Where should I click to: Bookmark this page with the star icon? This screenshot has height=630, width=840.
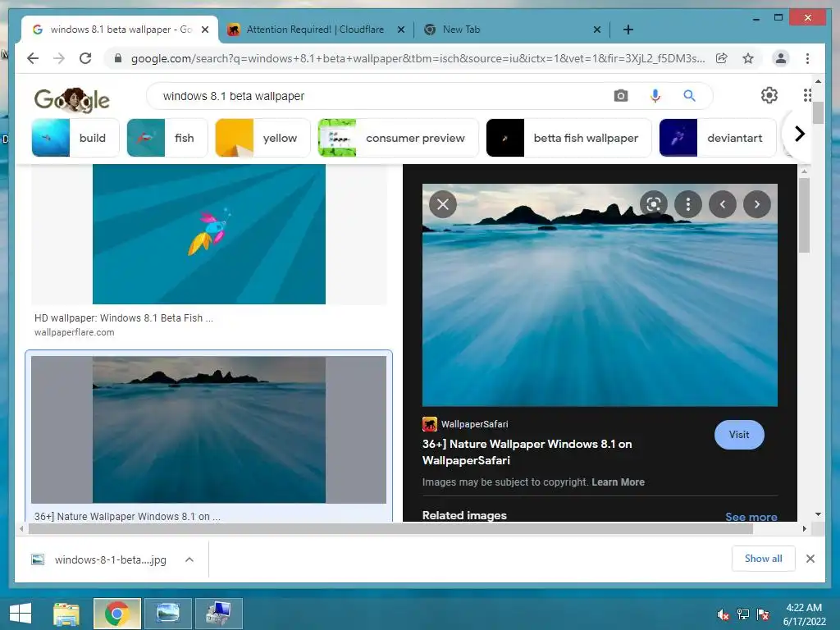[x=748, y=58]
